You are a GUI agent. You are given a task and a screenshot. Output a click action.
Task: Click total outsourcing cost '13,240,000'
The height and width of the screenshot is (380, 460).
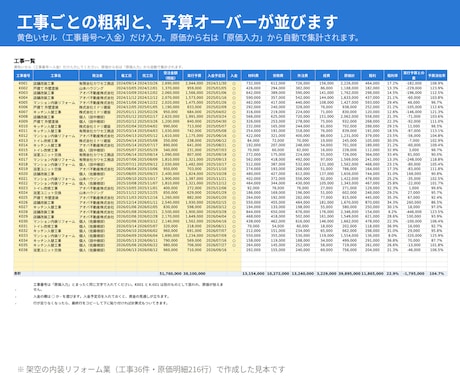303,274
